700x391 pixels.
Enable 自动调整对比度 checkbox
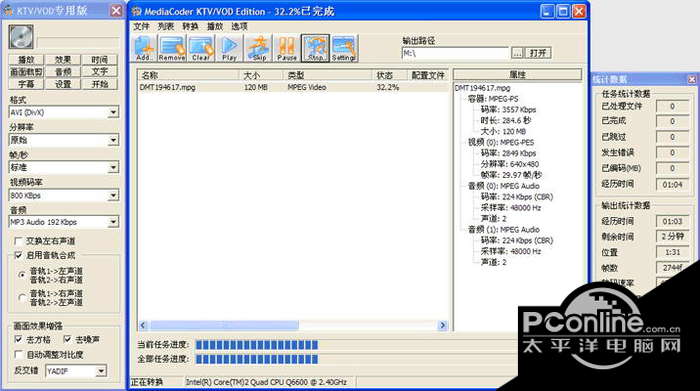[18, 354]
